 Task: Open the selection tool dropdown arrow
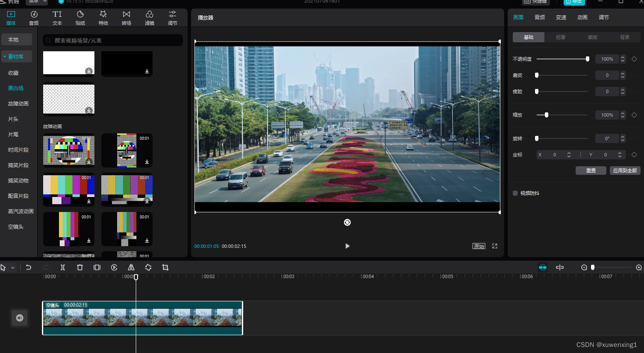click(13, 268)
